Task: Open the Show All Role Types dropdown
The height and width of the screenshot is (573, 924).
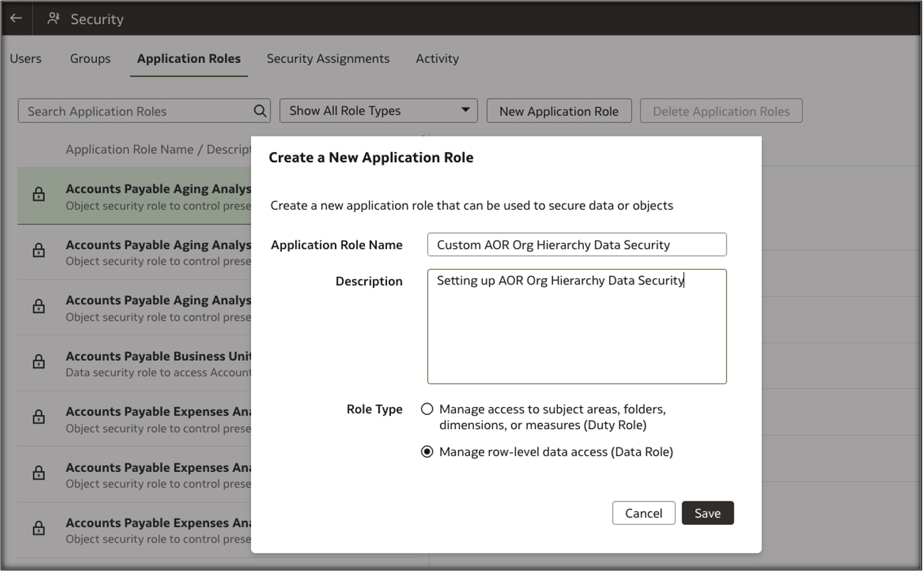Action: tap(378, 111)
